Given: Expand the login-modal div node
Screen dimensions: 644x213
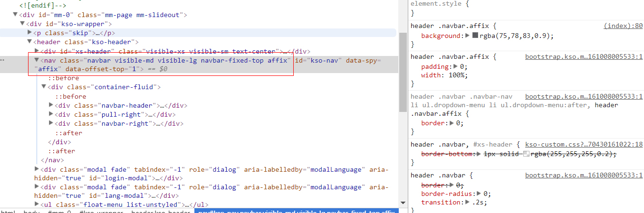Looking at the screenshot, I should [37, 169].
